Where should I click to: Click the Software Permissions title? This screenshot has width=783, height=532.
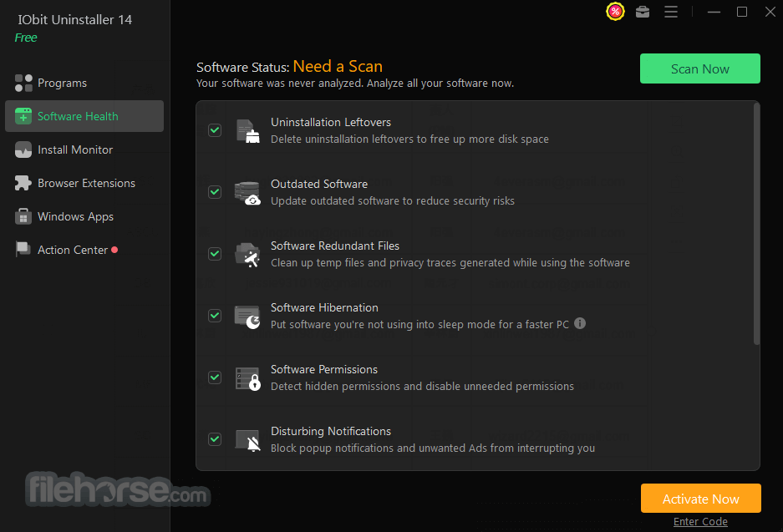pyautogui.click(x=323, y=370)
